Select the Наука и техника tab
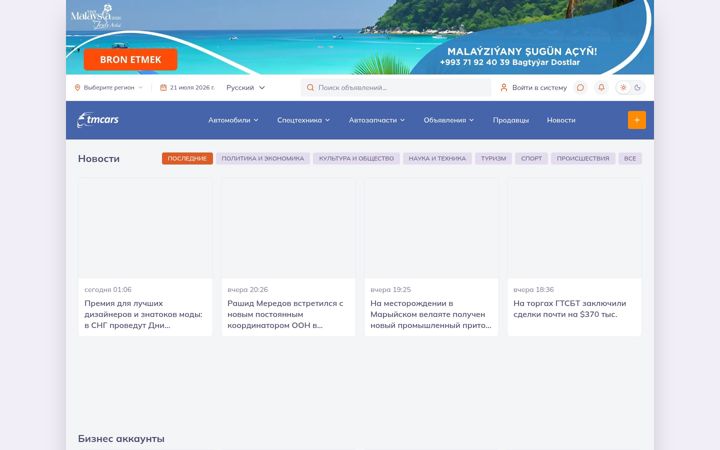Viewport: 720px width, 450px height. pyautogui.click(x=437, y=158)
